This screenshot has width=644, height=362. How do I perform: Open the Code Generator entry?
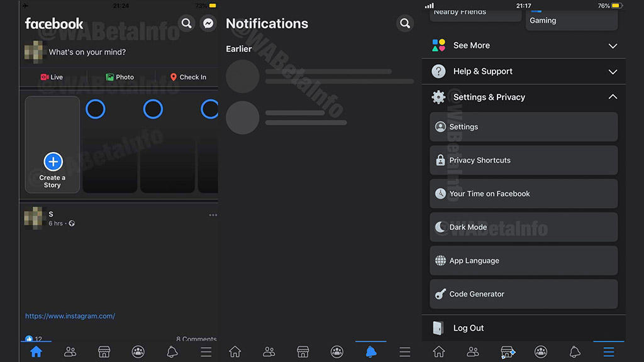[523, 294]
